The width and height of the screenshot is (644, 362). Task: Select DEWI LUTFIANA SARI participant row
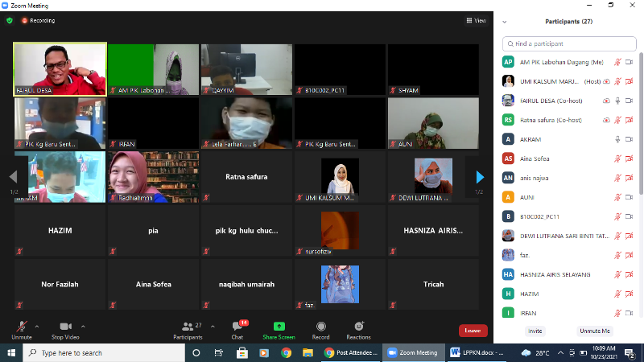[x=569, y=236]
